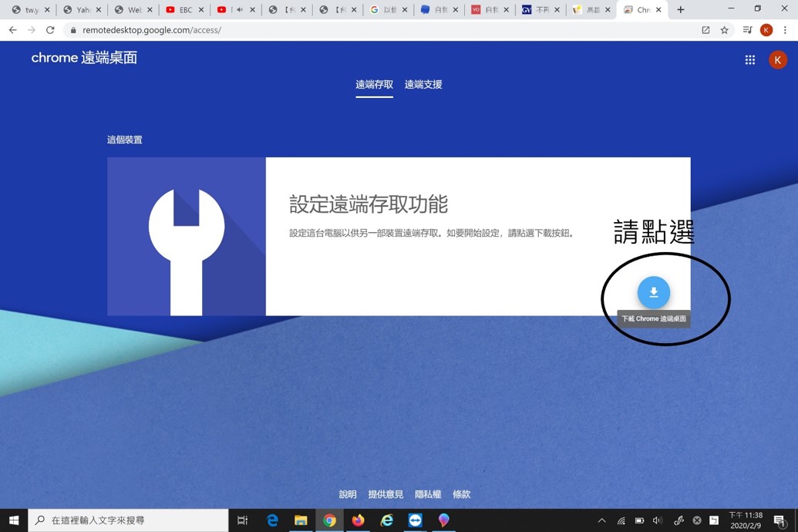798x532 pixels.
Task: Click the blue download Chrome Remote Desktop button
Action: (654, 292)
